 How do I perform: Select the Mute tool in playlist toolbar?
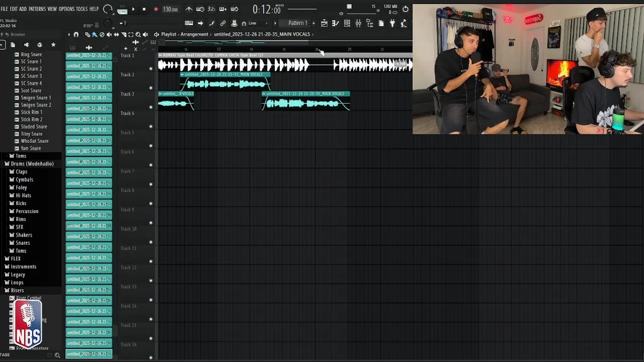pyautogui.click(x=109, y=34)
